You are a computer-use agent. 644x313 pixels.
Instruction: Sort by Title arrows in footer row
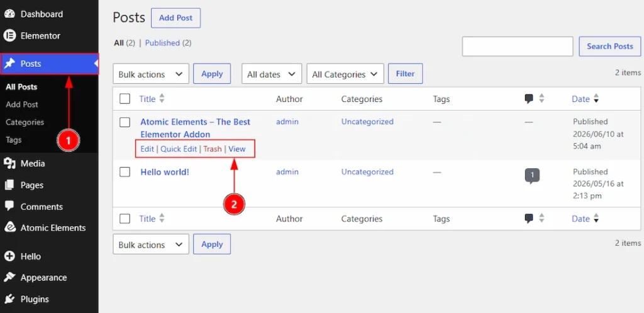(162, 219)
